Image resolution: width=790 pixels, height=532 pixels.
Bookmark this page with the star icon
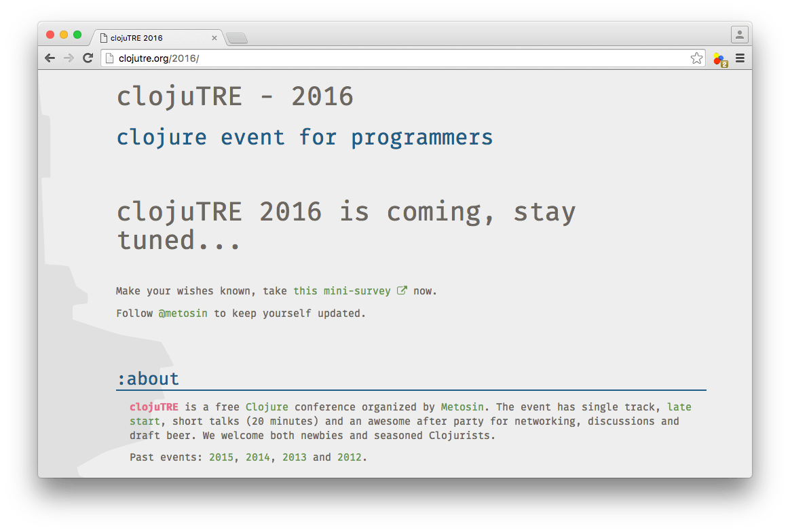[697, 58]
